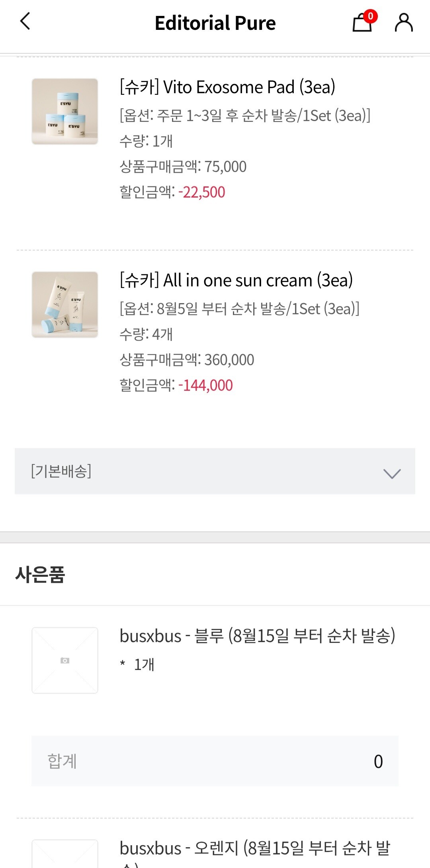Viewport: 430px width, 868px height.
Task: Open the All in one sun cream title
Action: (236, 280)
